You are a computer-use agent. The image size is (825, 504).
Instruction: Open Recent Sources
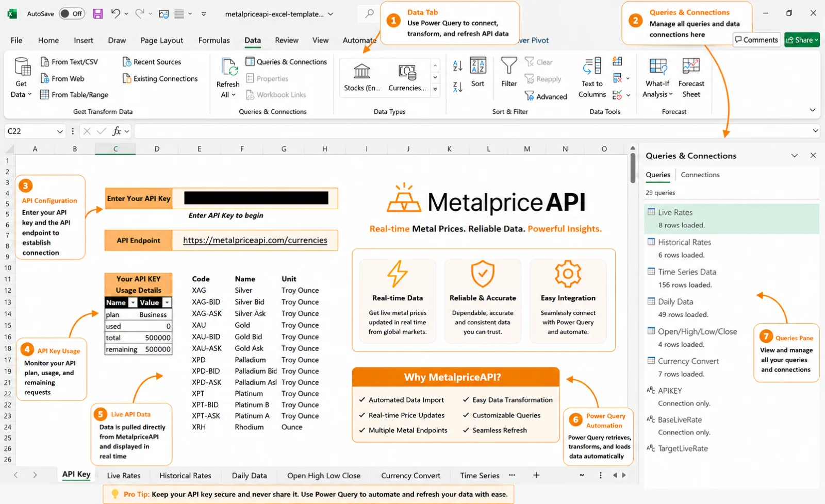tap(152, 62)
